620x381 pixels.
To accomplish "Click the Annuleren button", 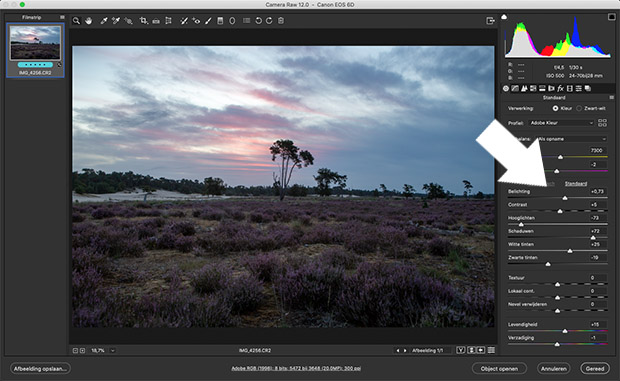I will (x=554, y=369).
